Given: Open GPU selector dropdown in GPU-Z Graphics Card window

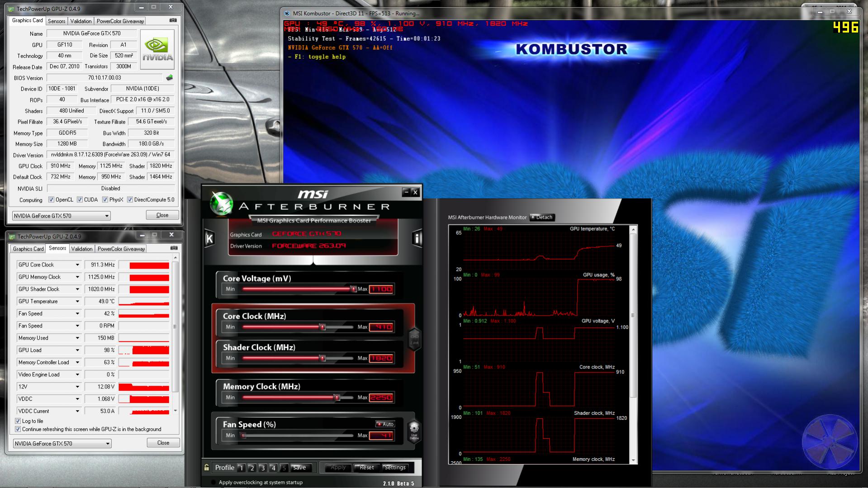Looking at the screenshot, I should (x=61, y=216).
